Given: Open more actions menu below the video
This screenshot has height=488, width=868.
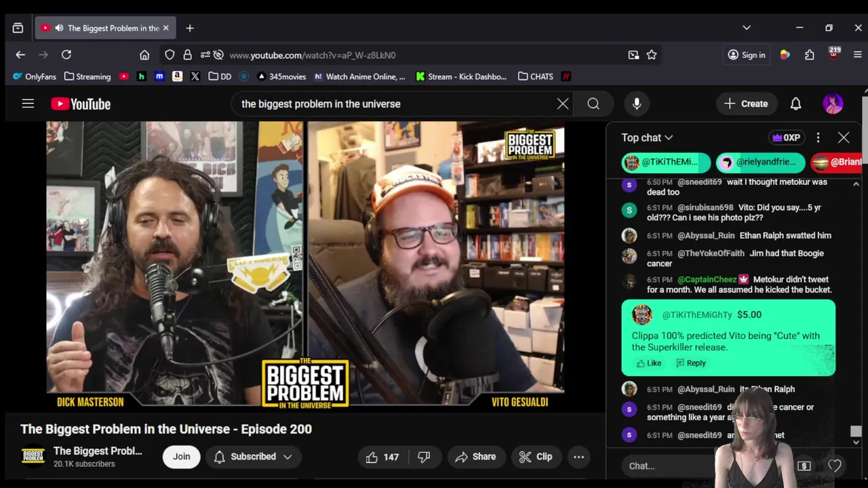Looking at the screenshot, I should click(x=578, y=457).
